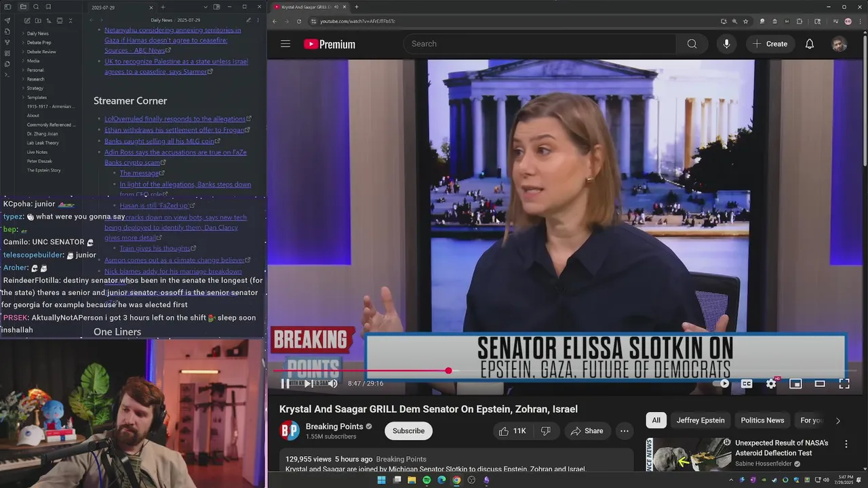The width and height of the screenshot is (868, 488).
Task: Open the Obsidian search magnifier icon
Action: pyautogui.click(x=37, y=7)
